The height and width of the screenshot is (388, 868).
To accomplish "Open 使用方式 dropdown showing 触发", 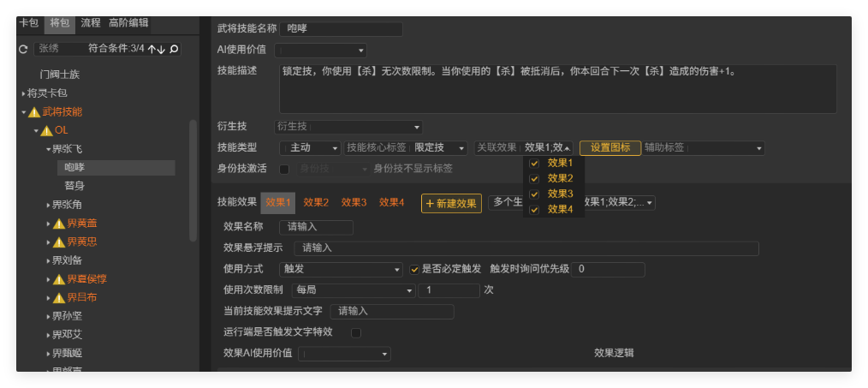I will point(341,270).
